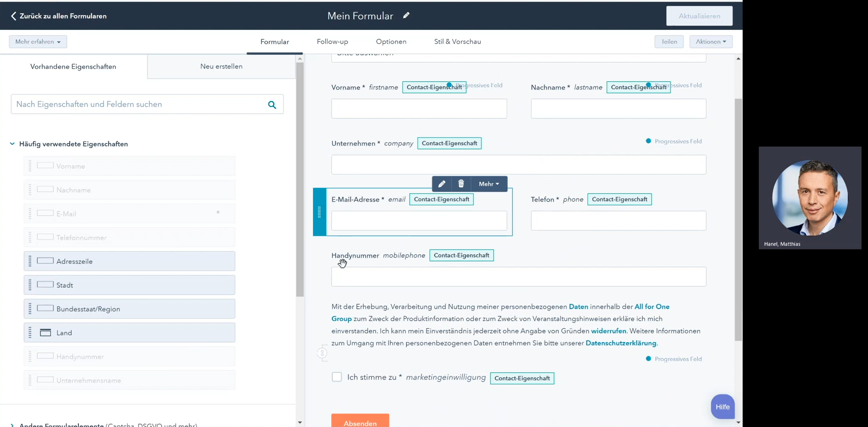
Task: Open the Datenschutzerklärung link
Action: 620,343
